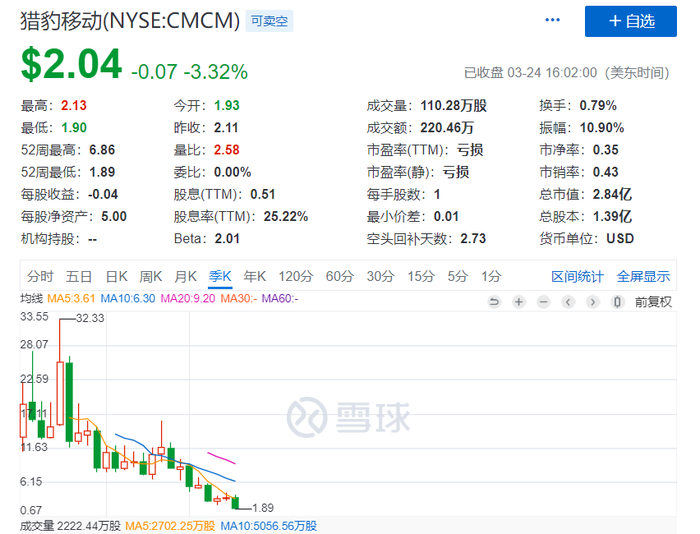Click the chart reset (undo arrow) icon
Viewport: 700px width, 534px height.
click(494, 302)
